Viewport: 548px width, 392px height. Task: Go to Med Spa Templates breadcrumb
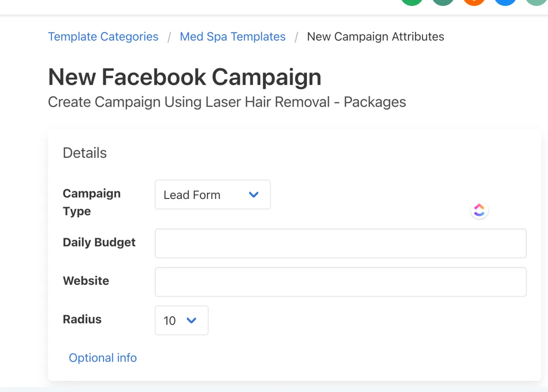[233, 37]
